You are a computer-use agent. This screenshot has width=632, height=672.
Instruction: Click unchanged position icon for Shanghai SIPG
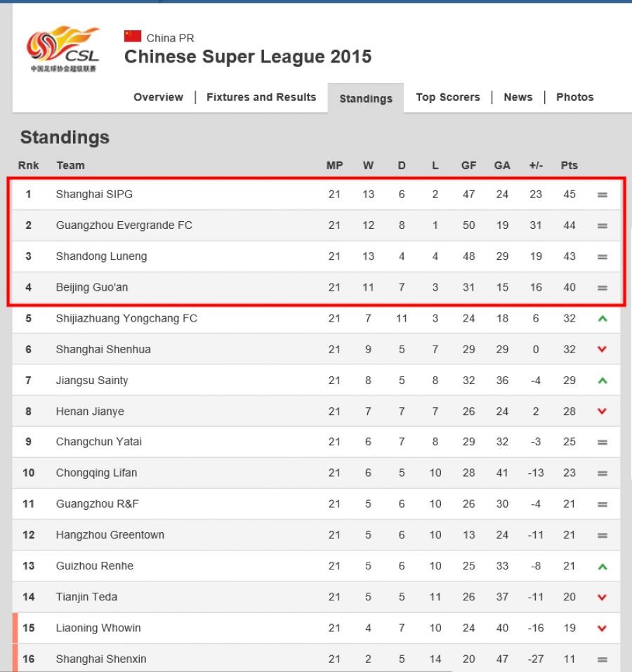point(602,195)
